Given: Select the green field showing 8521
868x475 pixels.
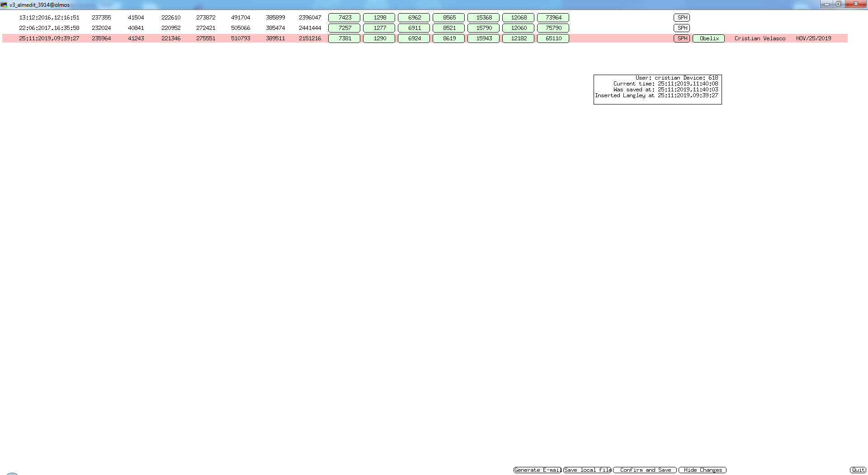Looking at the screenshot, I should [449, 28].
